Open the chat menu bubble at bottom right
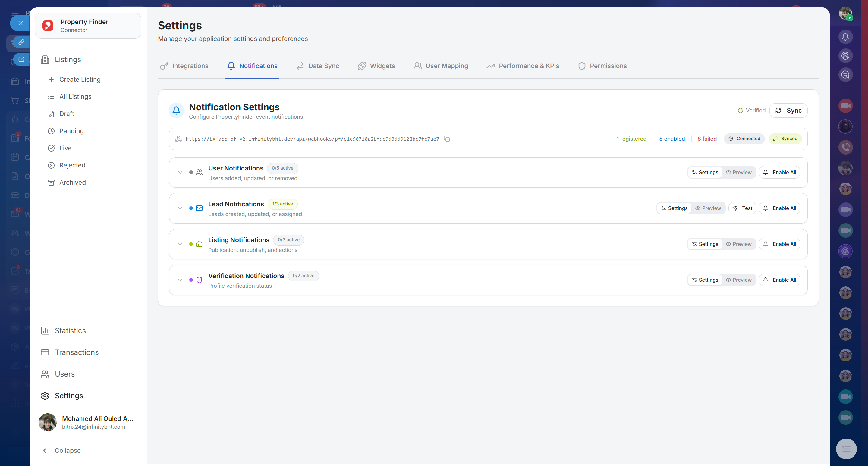Image resolution: width=868 pixels, height=466 pixels. point(846,449)
